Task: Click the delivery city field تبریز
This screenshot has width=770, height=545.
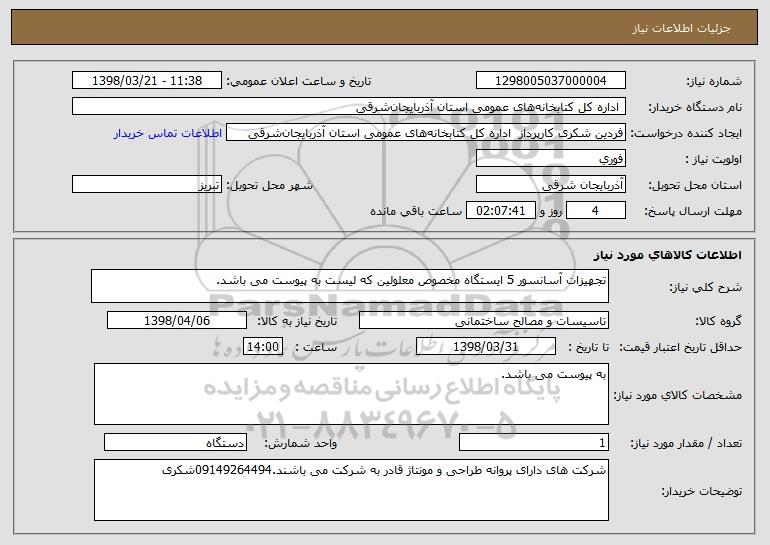Action: (147, 185)
